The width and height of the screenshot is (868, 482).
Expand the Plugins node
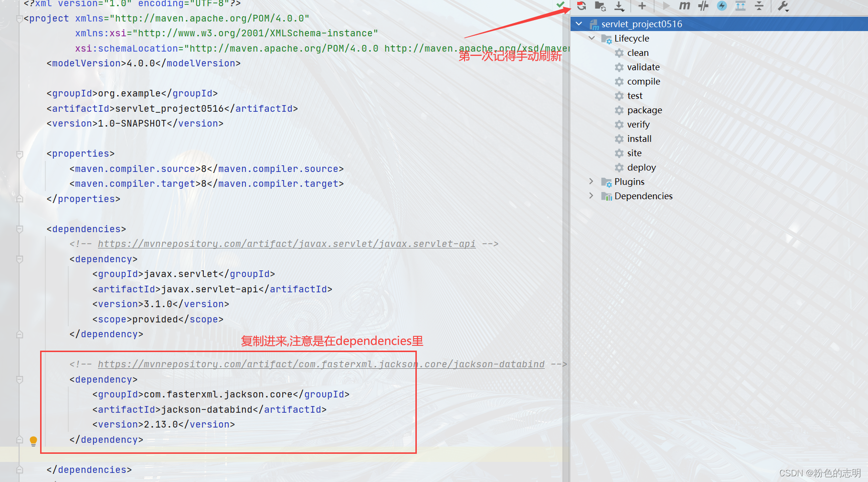(x=592, y=182)
